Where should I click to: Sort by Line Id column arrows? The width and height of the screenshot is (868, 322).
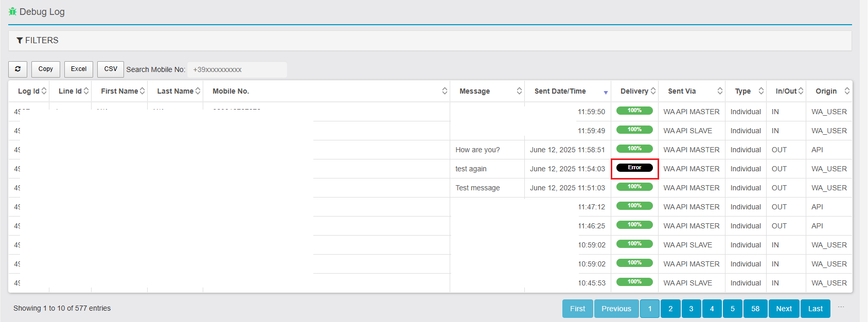click(x=86, y=91)
